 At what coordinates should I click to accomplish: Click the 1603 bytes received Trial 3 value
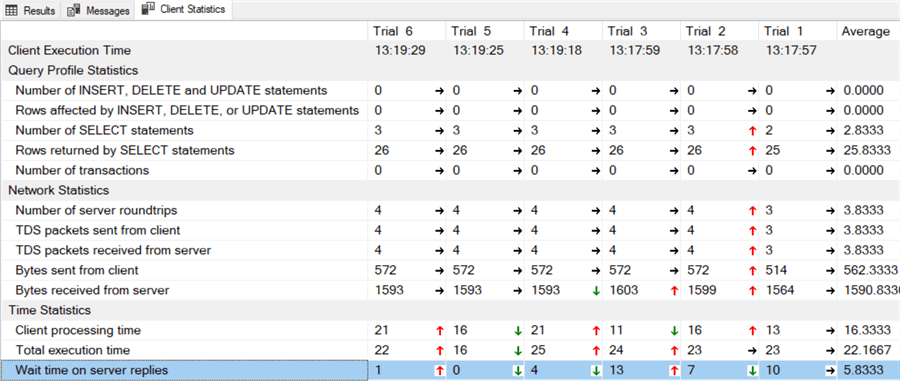[623, 290]
